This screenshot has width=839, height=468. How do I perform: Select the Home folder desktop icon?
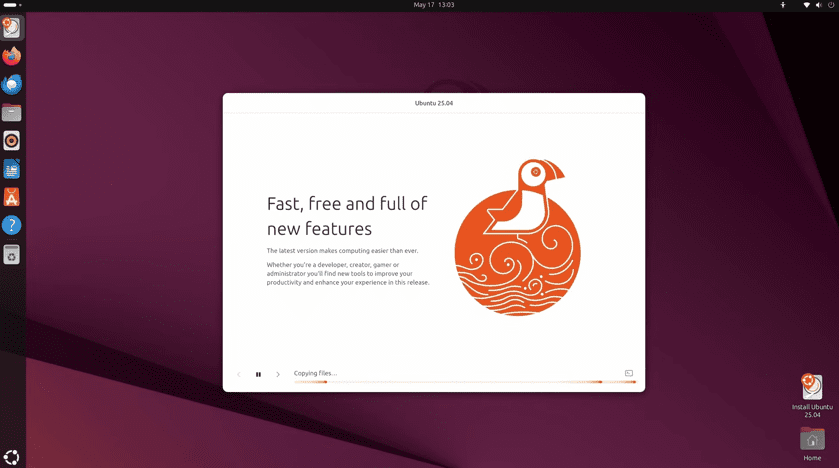pyautogui.click(x=812, y=442)
